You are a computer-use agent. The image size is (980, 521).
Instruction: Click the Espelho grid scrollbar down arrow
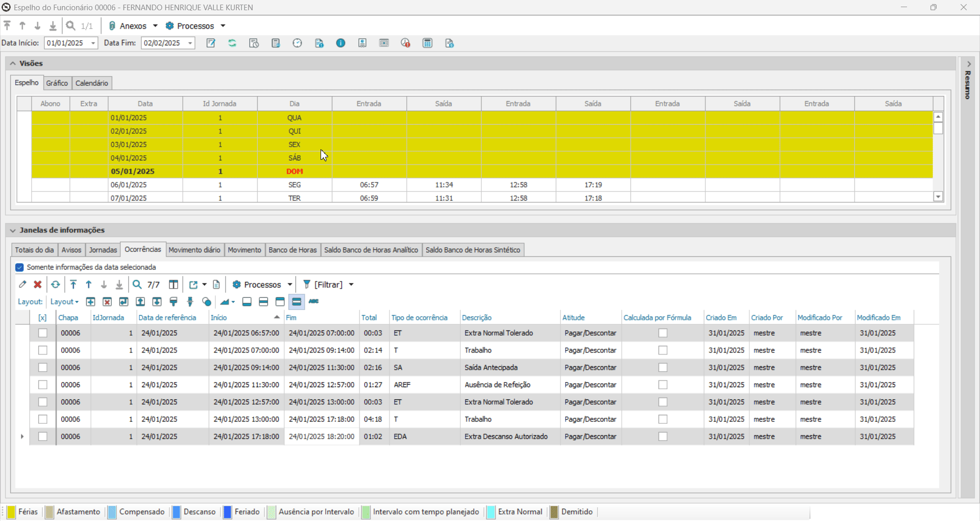click(938, 197)
